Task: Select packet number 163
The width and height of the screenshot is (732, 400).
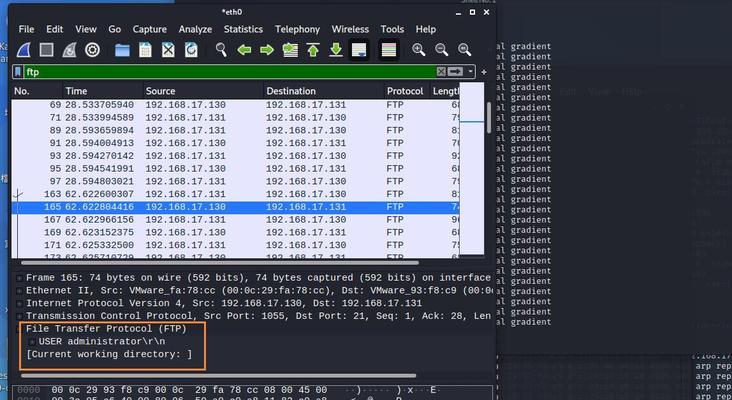Action: 235,194
